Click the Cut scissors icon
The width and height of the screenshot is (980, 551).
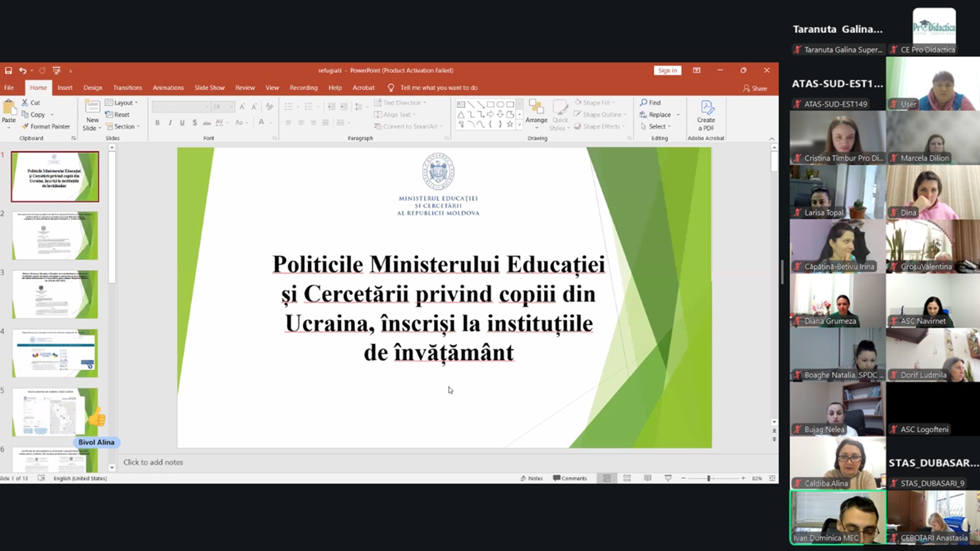point(25,103)
